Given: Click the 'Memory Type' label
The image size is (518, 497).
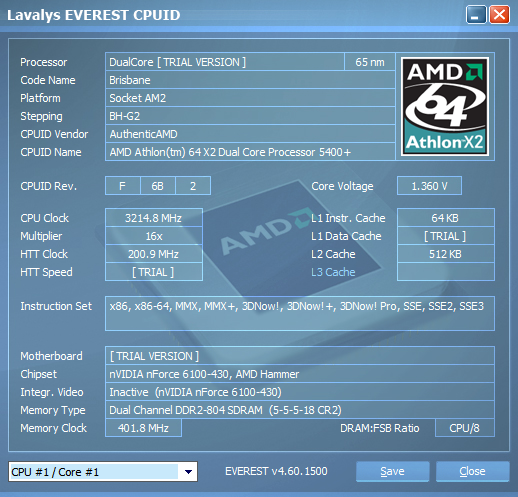Looking at the screenshot, I should [53, 410].
